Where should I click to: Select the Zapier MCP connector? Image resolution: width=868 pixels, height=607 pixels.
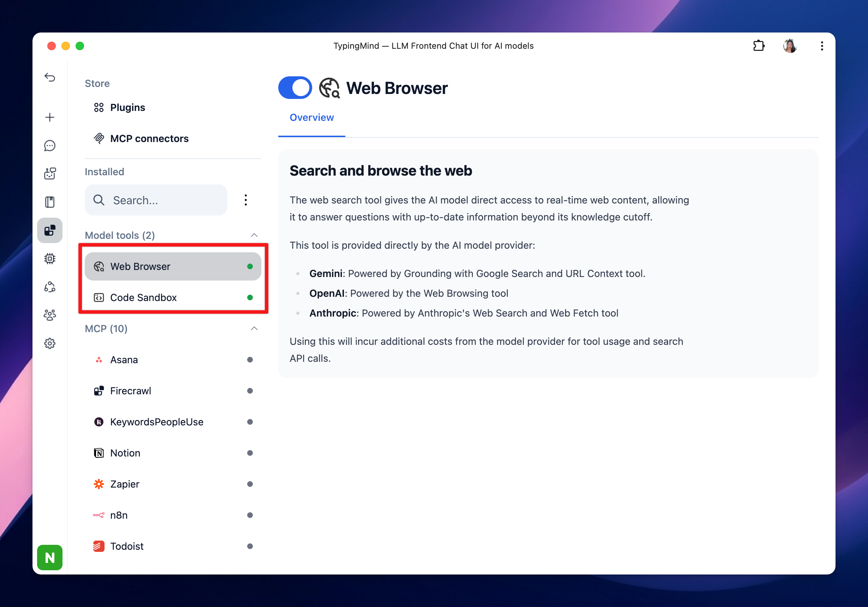pos(173,484)
